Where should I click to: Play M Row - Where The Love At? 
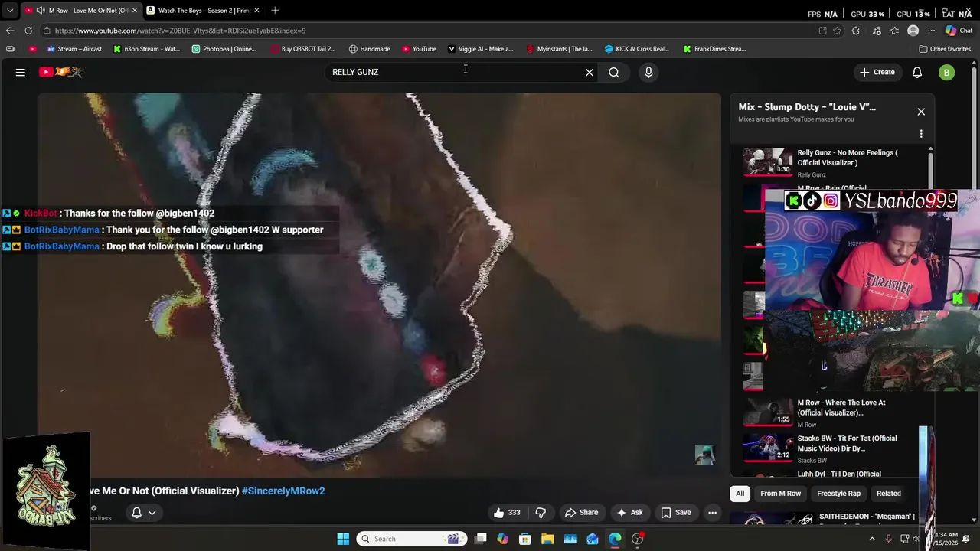point(836,412)
